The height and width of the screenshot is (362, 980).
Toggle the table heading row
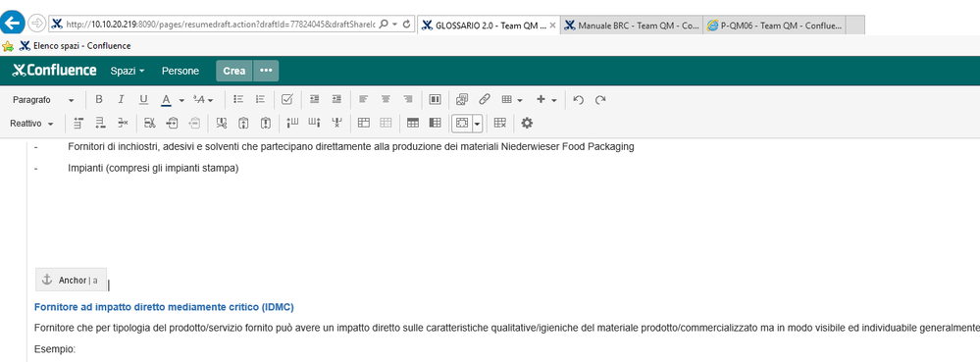[412, 124]
